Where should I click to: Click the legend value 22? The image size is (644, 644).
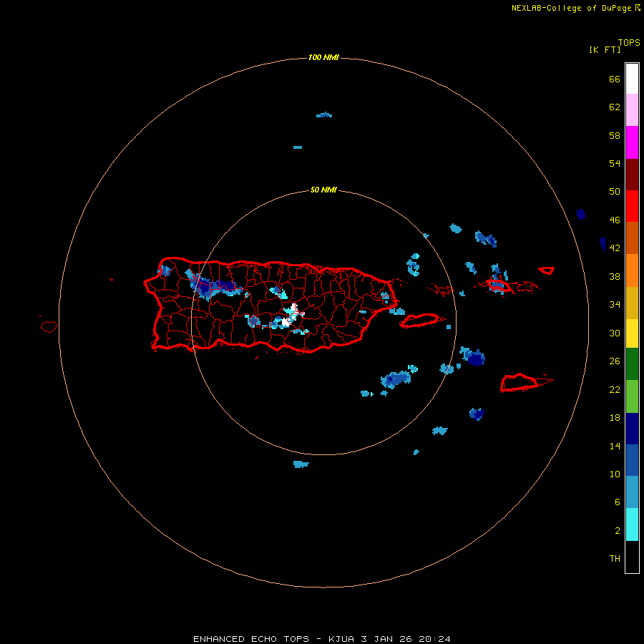click(x=615, y=389)
